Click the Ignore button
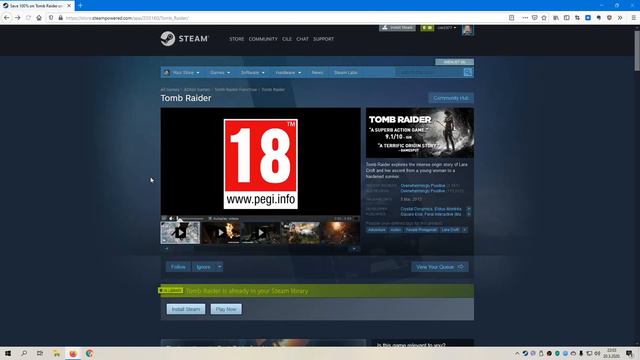Screen dimensions: 640x360 click(x=204, y=267)
